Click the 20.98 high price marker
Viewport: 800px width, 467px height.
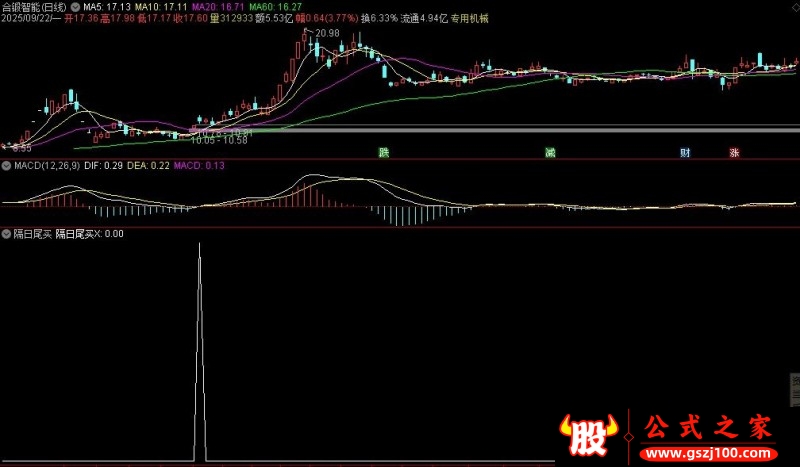point(326,34)
